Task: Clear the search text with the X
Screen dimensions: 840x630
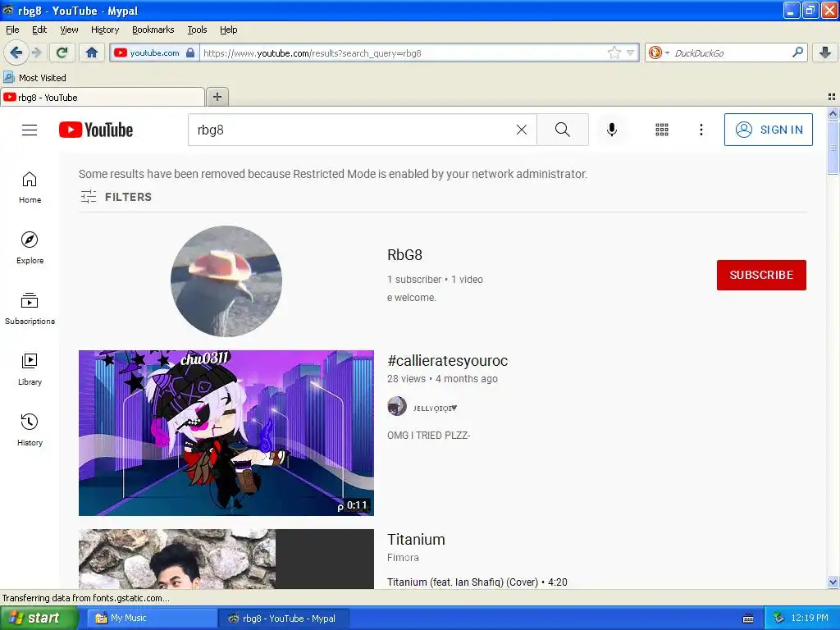Action: pos(521,130)
